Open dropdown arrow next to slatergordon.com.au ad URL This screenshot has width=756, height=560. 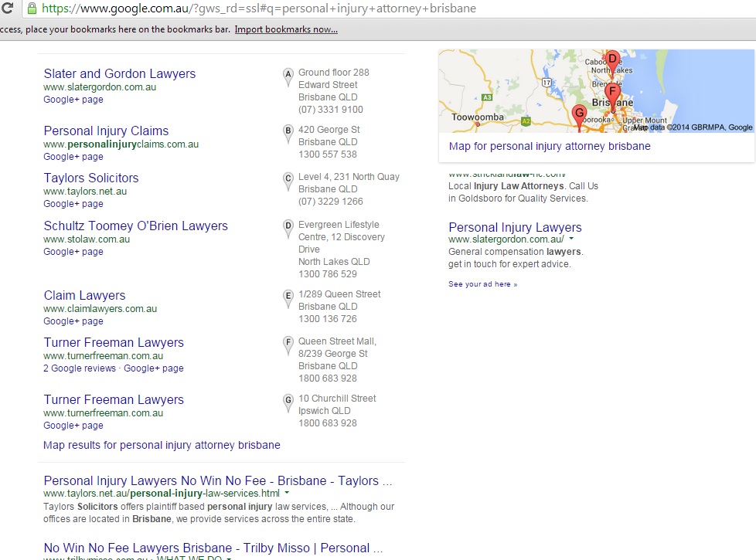[571, 239]
